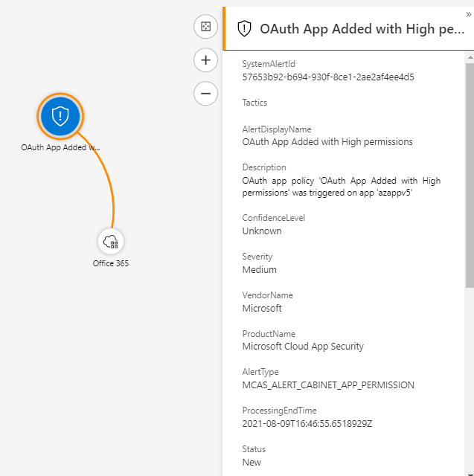Image resolution: width=474 pixels, height=476 pixels.
Task: Zoom in on the investigation graph
Action: [x=205, y=59]
